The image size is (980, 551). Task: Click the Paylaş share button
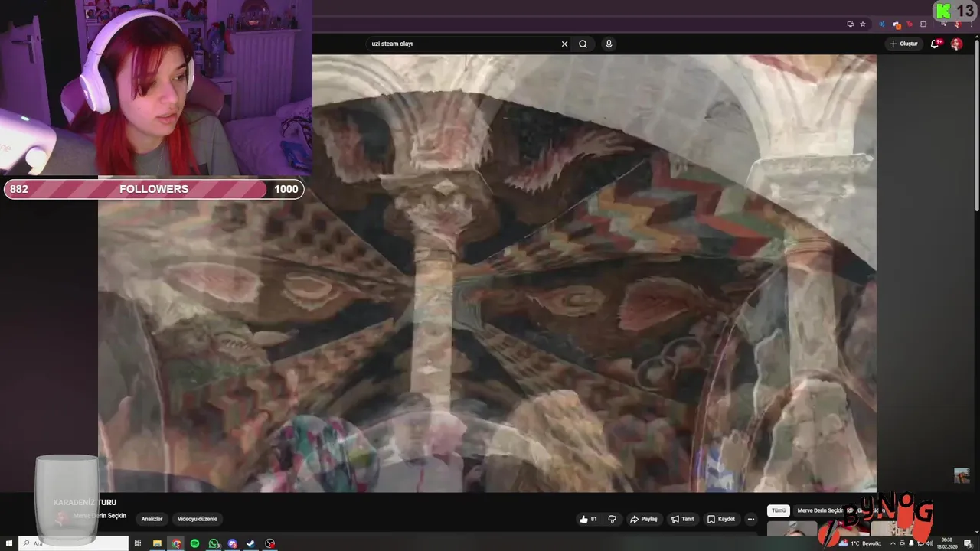click(x=644, y=519)
